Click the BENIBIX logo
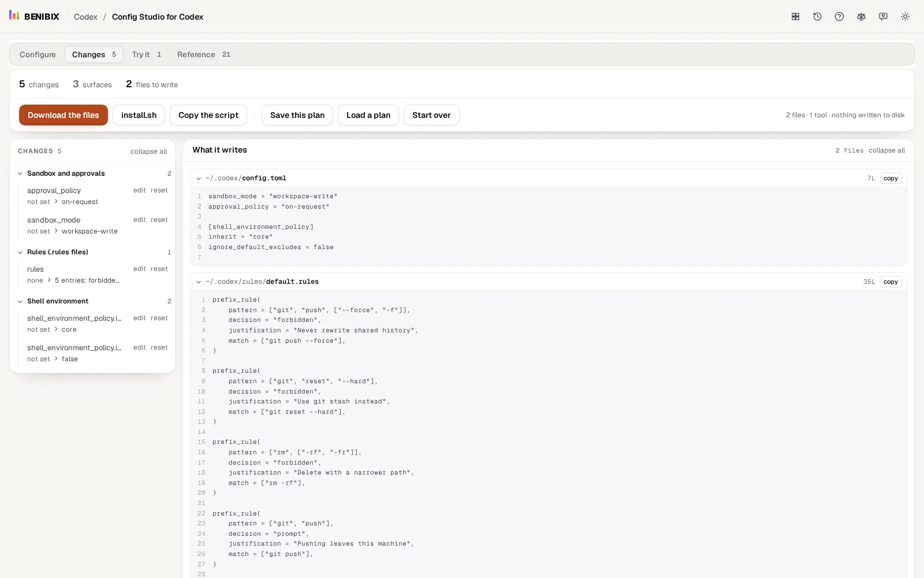This screenshot has width=924, height=578. point(34,16)
